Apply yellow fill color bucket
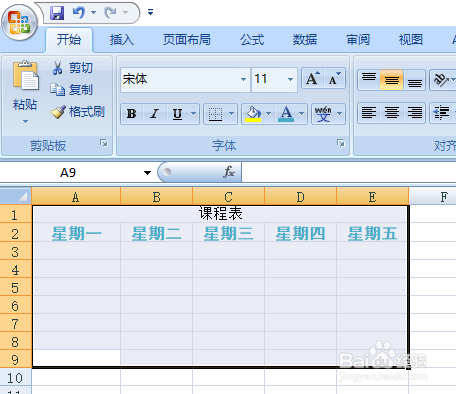Image resolution: width=456 pixels, height=394 pixels. (x=253, y=114)
